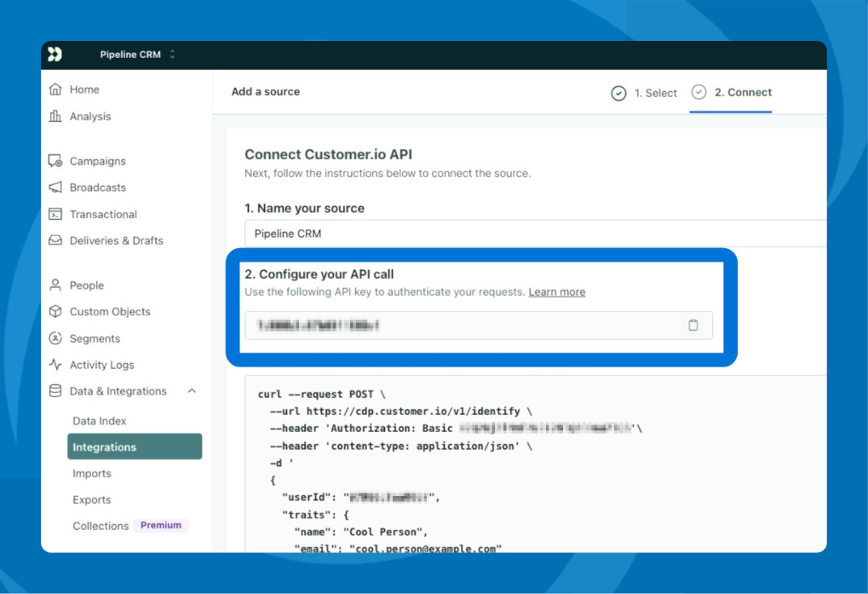Open the Analysis chart icon
This screenshot has width=868, height=594.
tap(55, 117)
